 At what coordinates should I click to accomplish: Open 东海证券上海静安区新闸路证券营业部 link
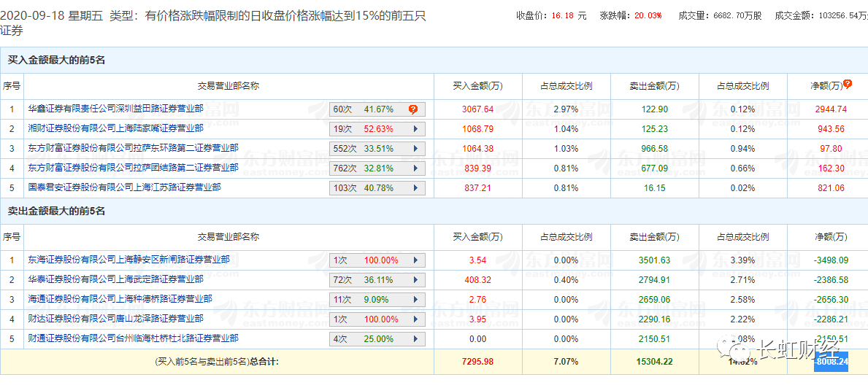pyautogui.click(x=128, y=260)
